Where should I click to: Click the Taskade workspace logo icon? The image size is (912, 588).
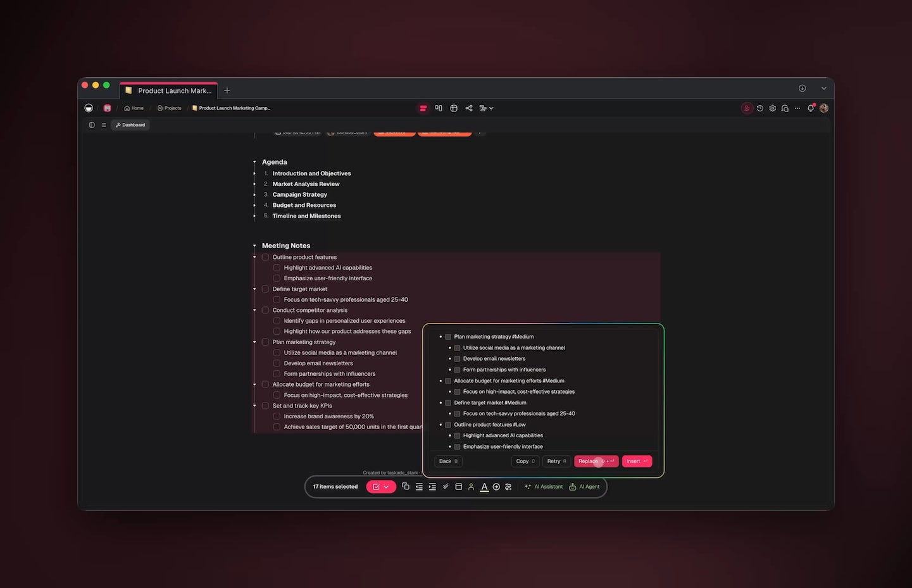89,108
